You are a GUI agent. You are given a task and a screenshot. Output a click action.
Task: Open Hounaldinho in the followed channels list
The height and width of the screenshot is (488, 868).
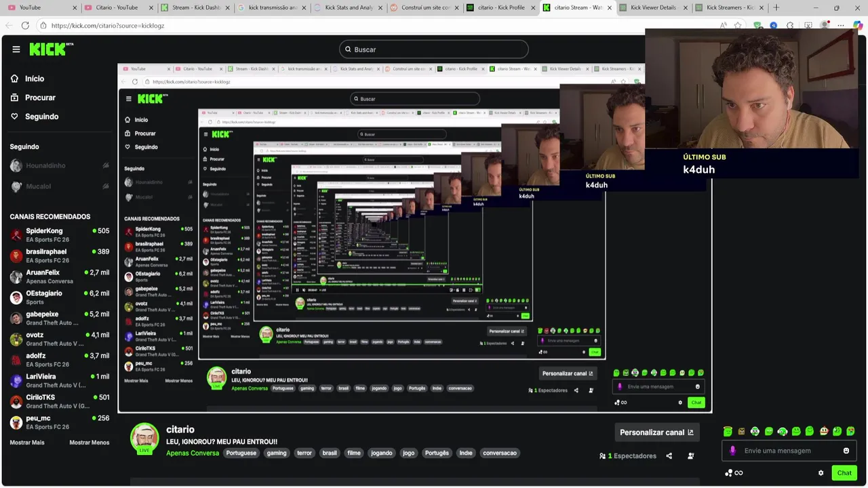[x=60, y=165]
